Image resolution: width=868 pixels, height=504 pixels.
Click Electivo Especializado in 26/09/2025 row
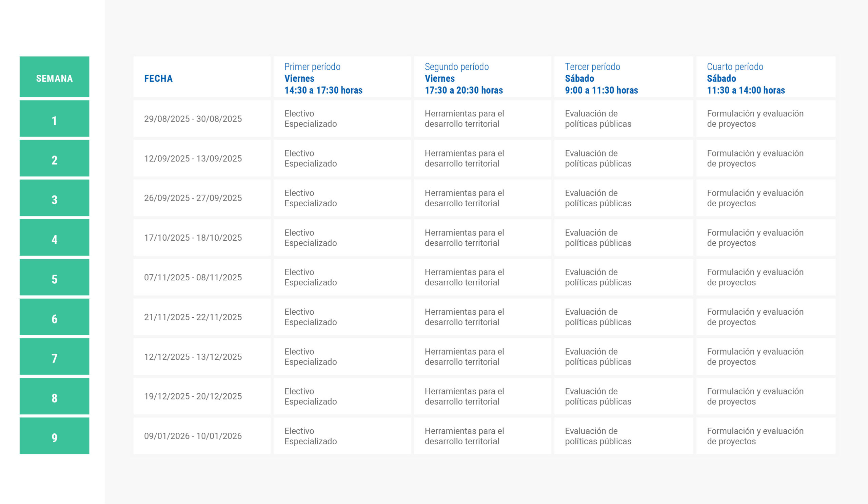(342, 198)
